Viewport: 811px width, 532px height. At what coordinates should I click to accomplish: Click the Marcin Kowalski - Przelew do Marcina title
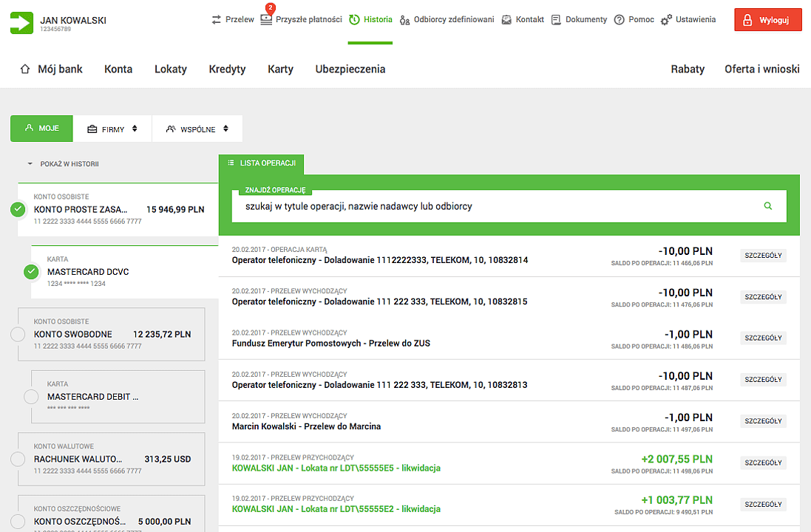[306, 426]
